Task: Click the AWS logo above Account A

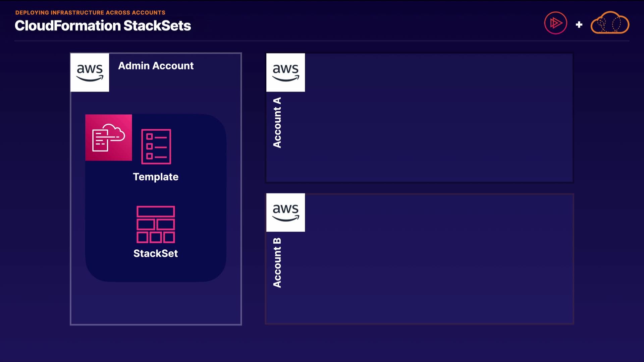Action: (x=285, y=72)
